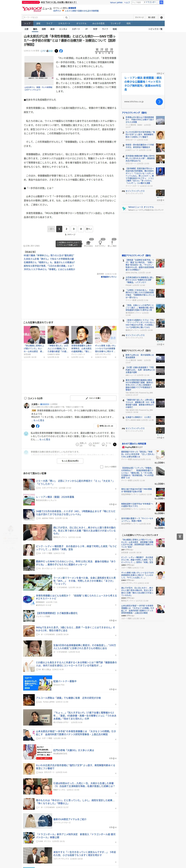Click the blue search magnifier button at top

(161, 2)
